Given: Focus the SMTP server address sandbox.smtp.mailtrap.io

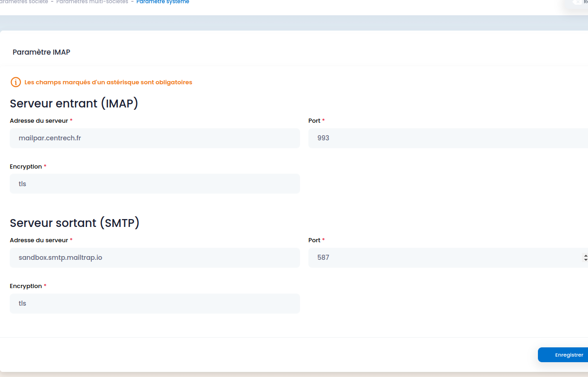Looking at the screenshot, I should [x=155, y=258].
